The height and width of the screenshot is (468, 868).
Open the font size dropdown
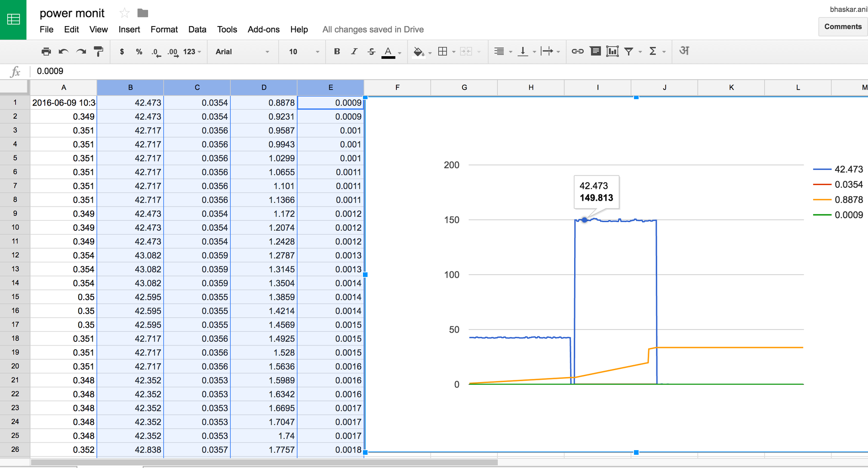pos(302,51)
